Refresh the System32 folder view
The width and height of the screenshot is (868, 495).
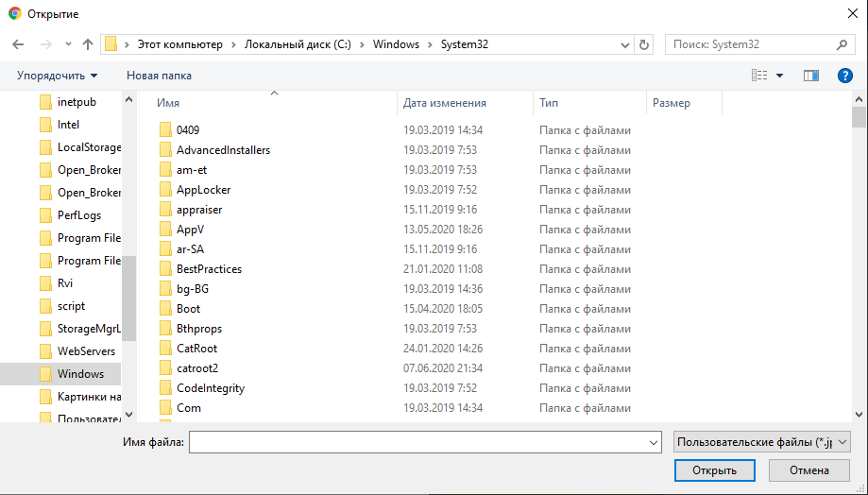(644, 44)
